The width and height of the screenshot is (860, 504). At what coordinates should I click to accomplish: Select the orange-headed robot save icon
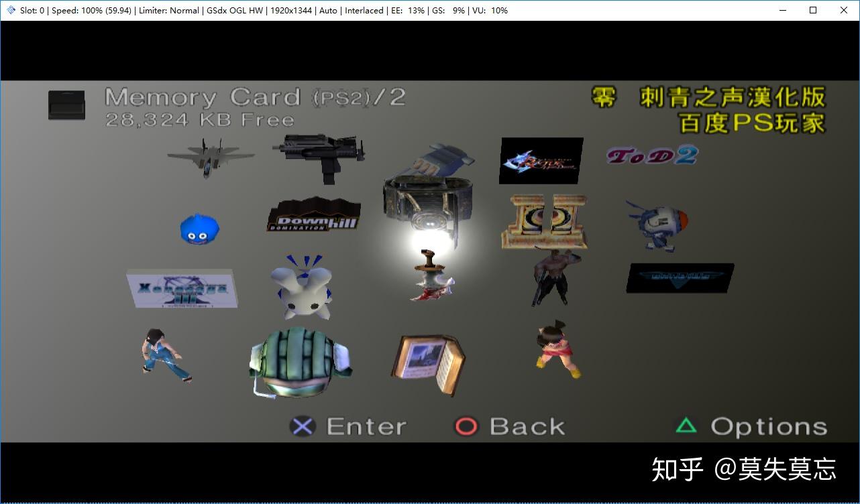pos(656,223)
